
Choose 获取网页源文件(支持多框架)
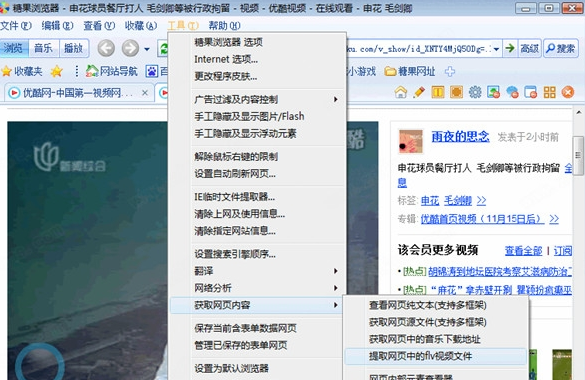pos(435,322)
